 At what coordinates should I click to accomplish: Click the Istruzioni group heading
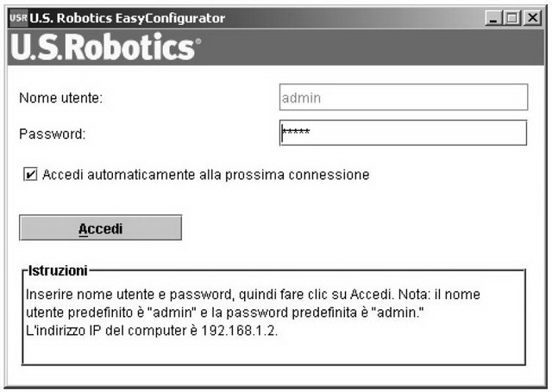[58, 271]
